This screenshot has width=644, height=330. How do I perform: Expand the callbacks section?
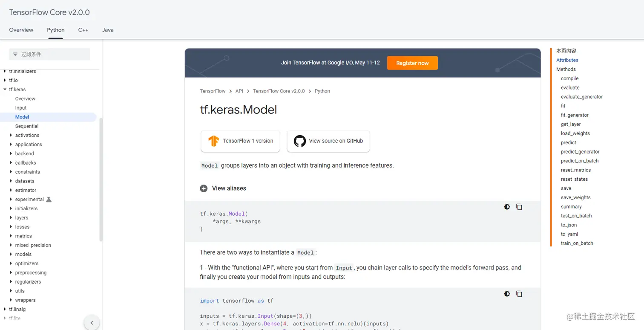click(x=11, y=163)
